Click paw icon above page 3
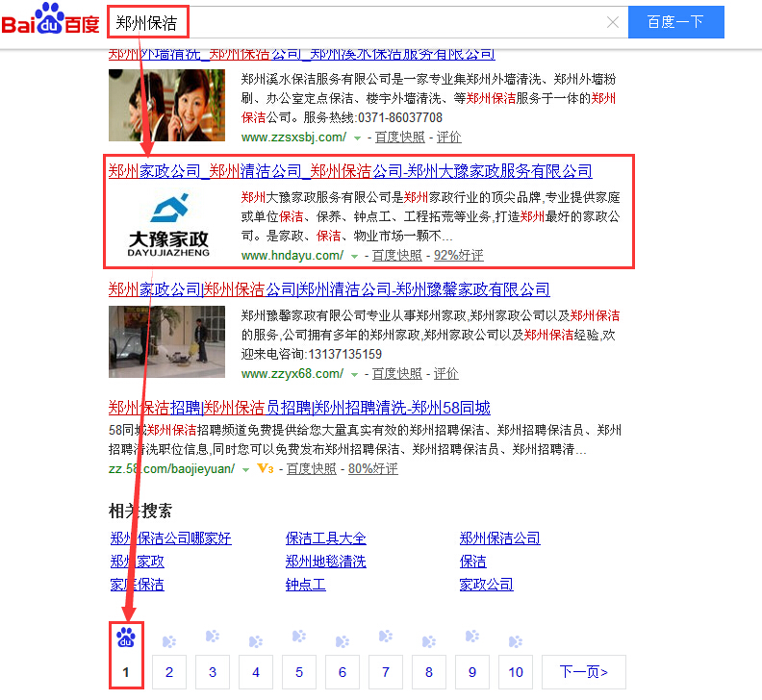This screenshot has width=762, height=700. [x=213, y=637]
